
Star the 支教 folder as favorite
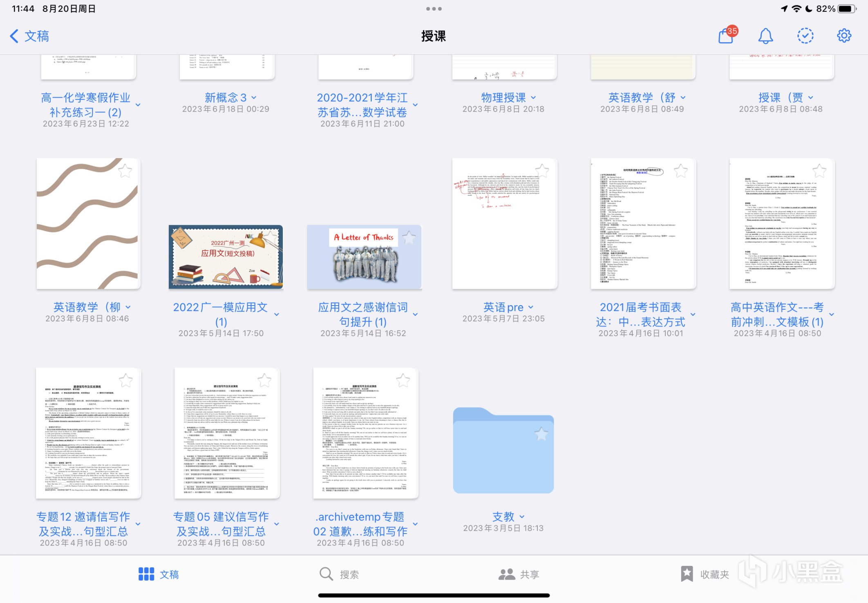(x=541, y=434)
